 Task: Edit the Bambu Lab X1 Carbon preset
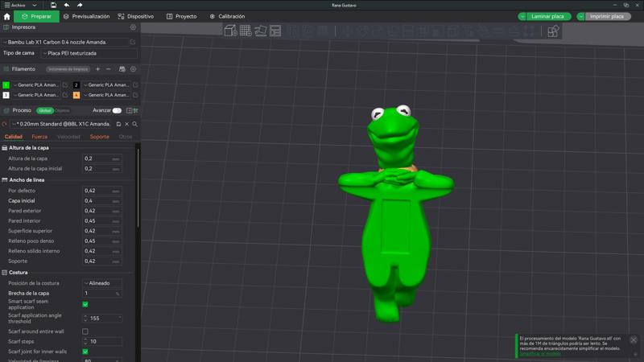(133, 42)
